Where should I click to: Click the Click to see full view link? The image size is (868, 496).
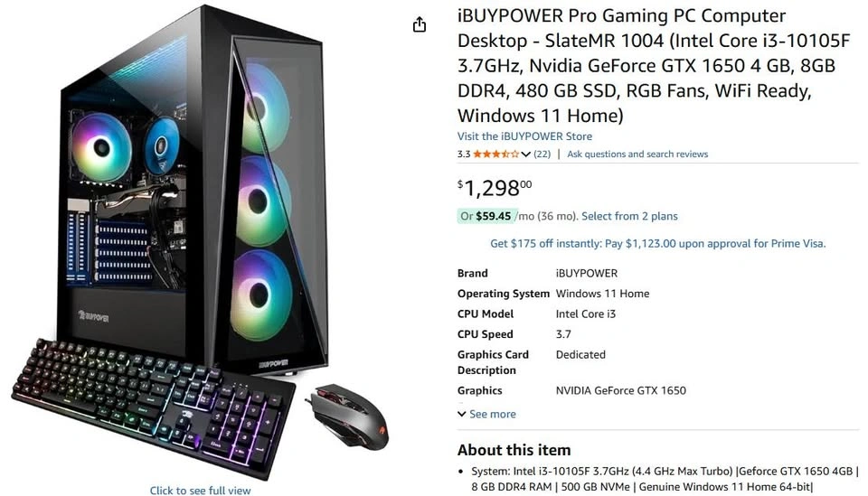coord(200,491)
